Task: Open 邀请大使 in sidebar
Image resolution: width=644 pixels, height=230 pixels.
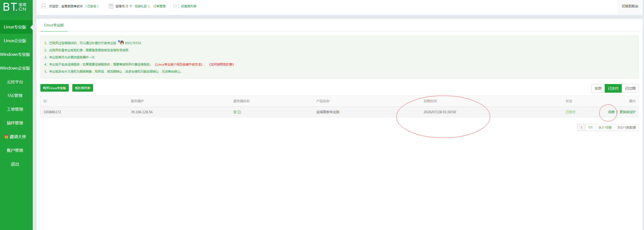Action: pos(16,137)
